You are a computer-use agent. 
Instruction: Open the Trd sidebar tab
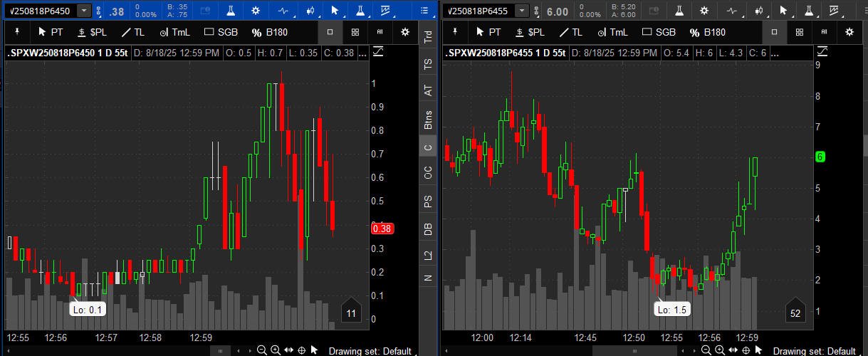(x=428, y=38)
